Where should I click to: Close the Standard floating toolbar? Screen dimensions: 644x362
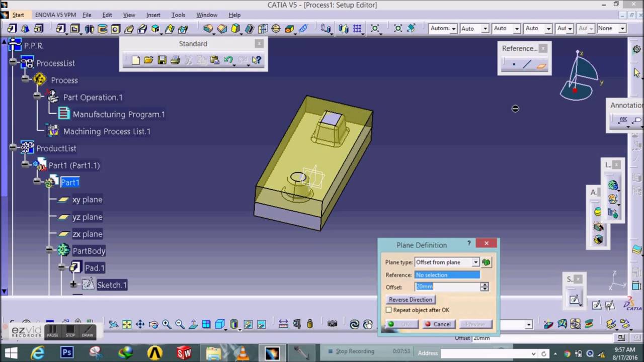click(259, 44)
